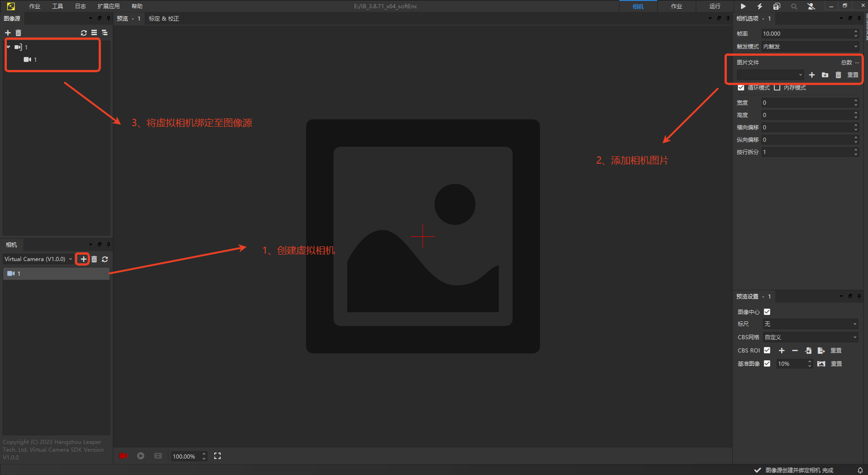Expand the 标尺 dropdown
Image resolution: width=868 pixels, height=475 pixels.
click(x=810, y=324)
